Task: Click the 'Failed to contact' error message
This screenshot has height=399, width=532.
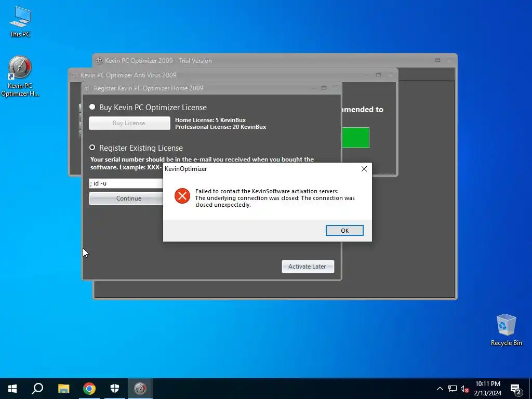Action: click(x=275, y=198)
